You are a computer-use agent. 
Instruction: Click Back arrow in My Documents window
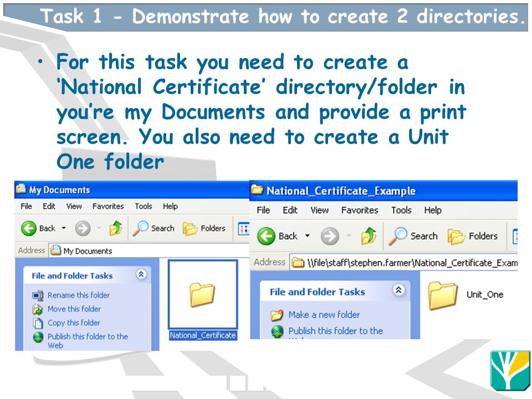tap(28, 228)
